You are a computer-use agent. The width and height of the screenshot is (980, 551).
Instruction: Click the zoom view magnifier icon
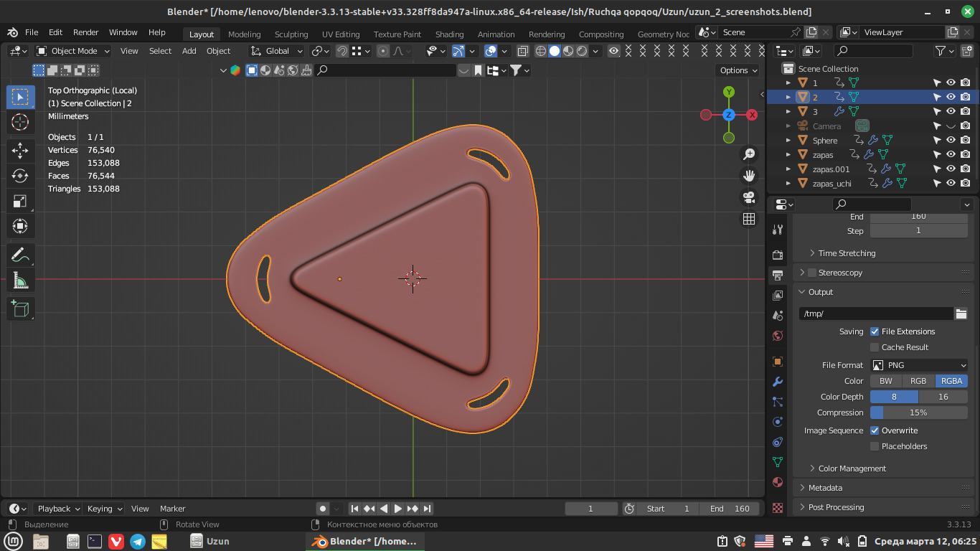(750, 154)
